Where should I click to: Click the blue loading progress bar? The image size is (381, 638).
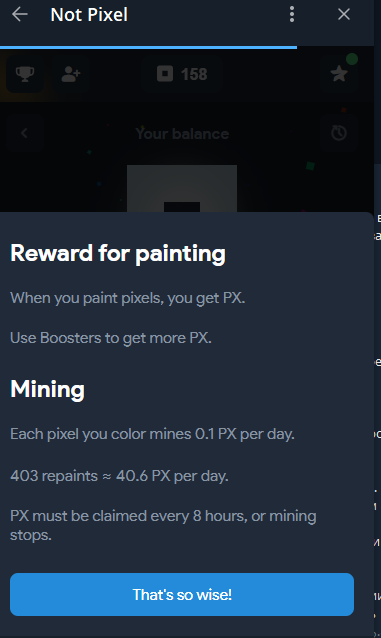pyautogui.click(x=149, y=47)
